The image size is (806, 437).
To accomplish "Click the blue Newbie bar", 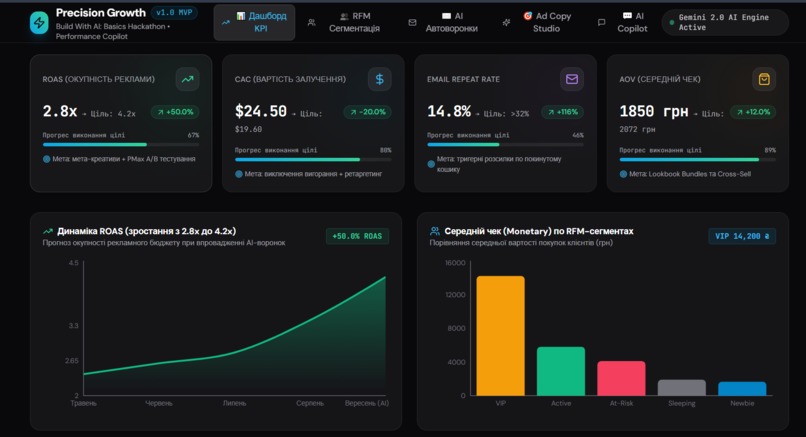I will (742, 389).
